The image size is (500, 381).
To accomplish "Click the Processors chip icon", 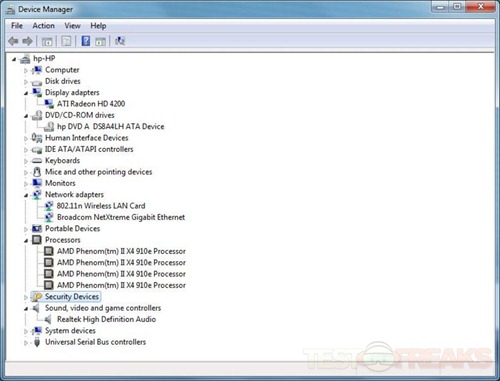I will click(x=37, y=240).
